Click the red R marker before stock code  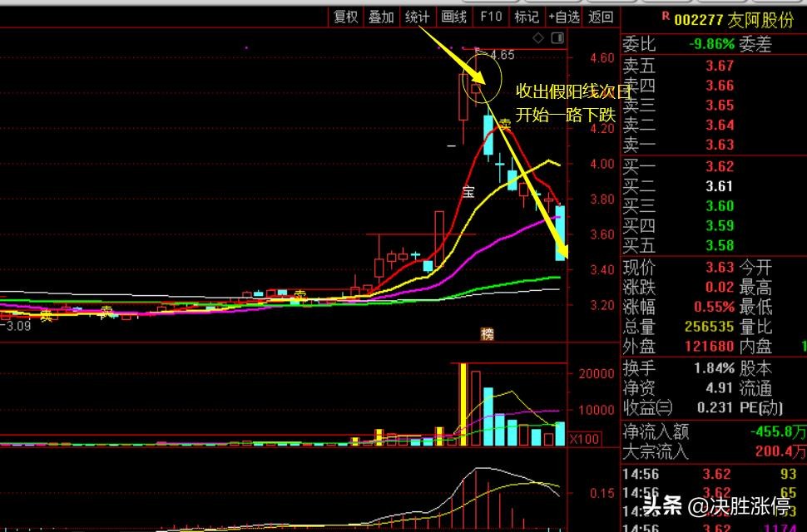[x=665, y=16]
